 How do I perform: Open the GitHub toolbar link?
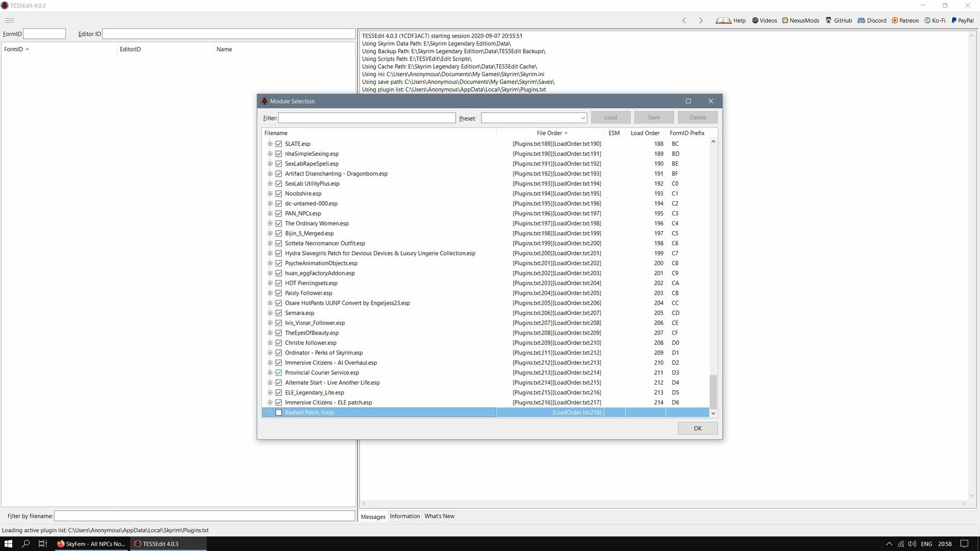pyautogui.click(x=839, y=20)
